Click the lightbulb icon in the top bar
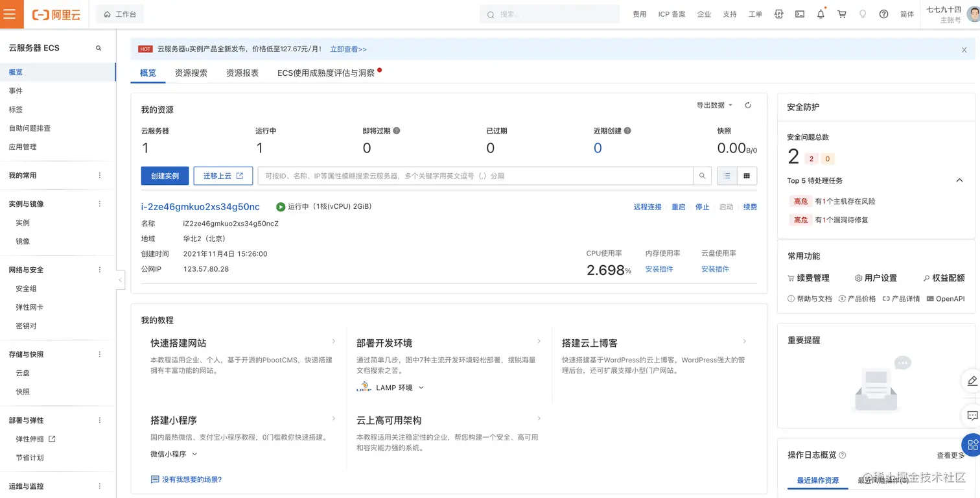 (863, 14)
